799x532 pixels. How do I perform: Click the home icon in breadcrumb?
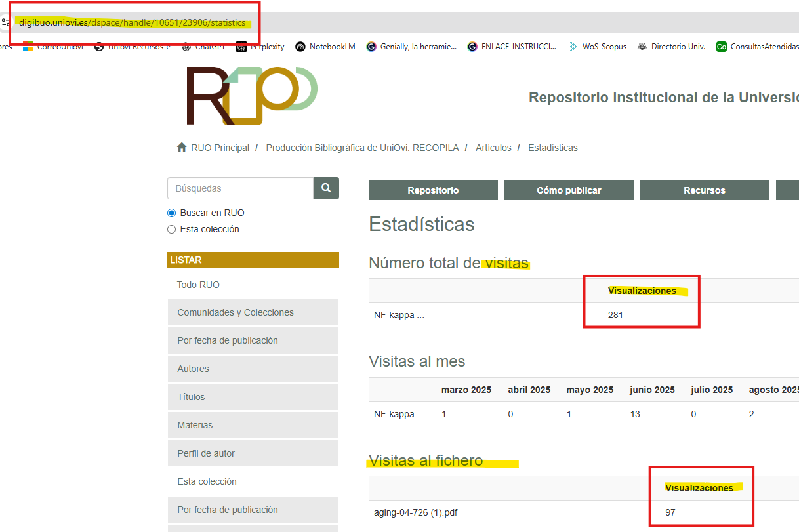182,147
